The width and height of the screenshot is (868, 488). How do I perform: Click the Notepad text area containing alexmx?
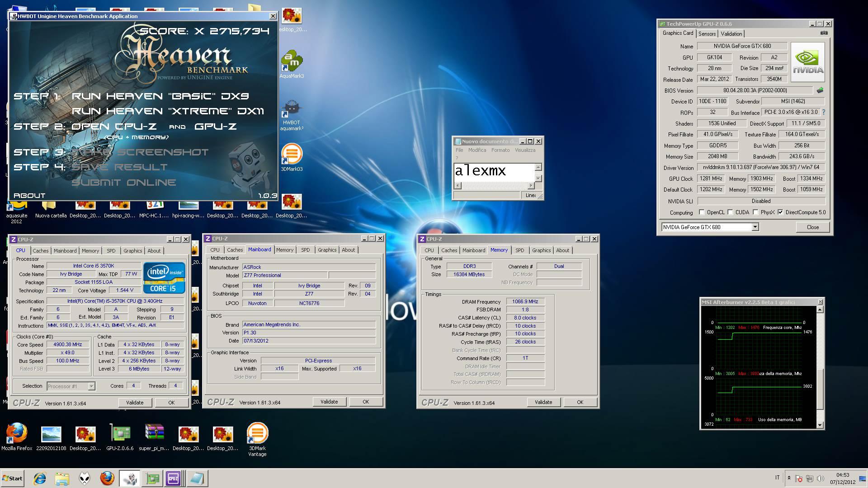click(x=494, y=173)
